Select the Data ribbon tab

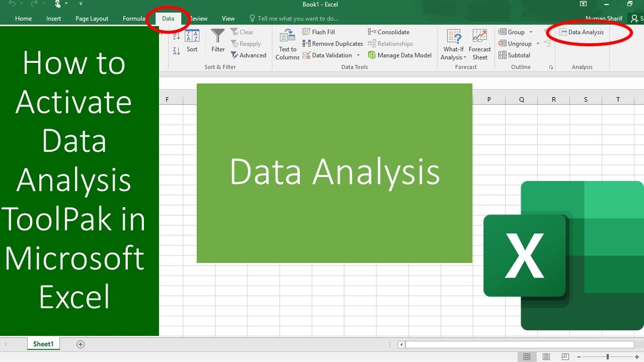[168, 19]
